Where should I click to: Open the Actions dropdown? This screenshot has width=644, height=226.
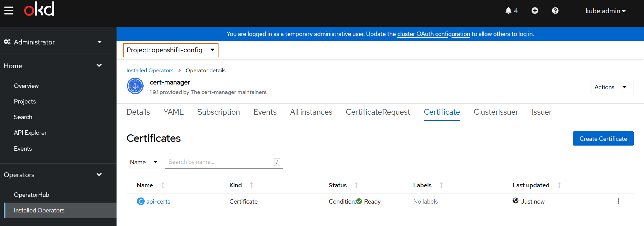tap(612, 87)
